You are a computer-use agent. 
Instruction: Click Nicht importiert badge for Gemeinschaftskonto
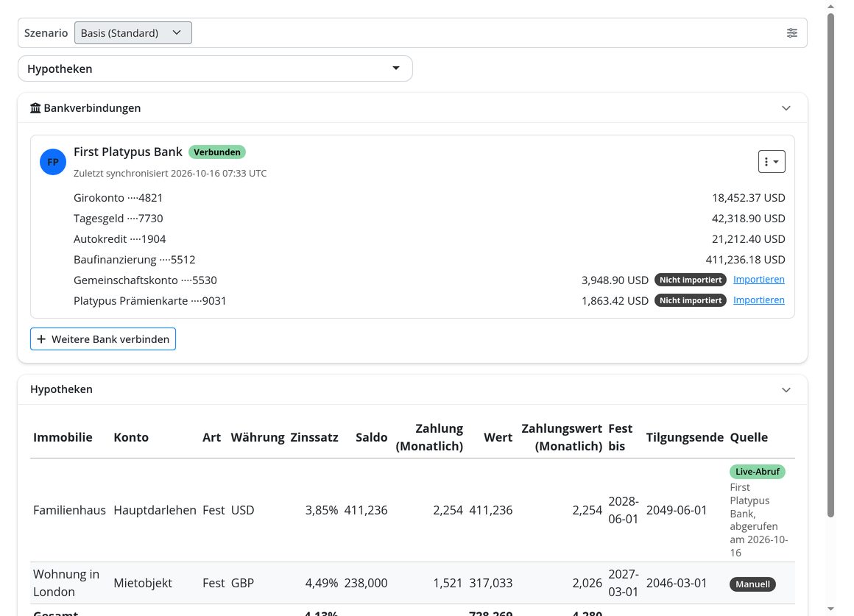(x=691, y=280)
